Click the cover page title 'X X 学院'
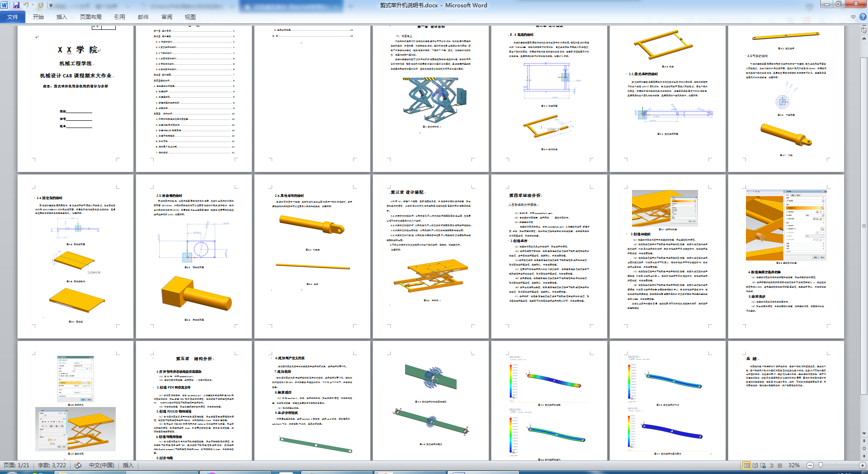 pyautogui.click(x=78, y=50)
